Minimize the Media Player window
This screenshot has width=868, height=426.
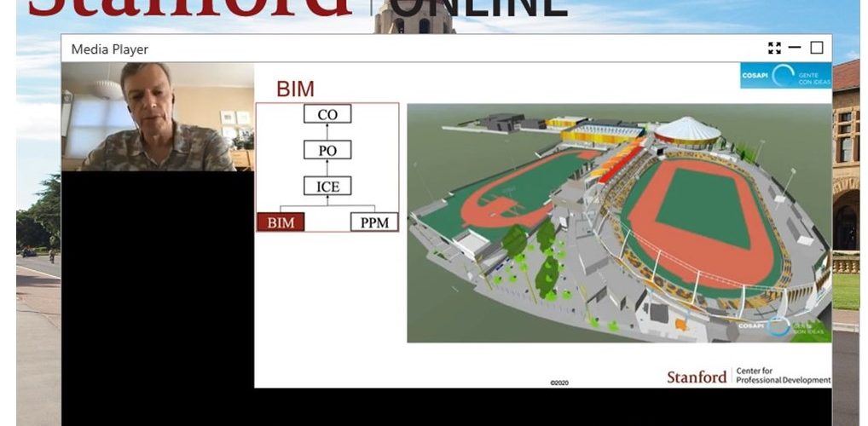pos(795,49)
